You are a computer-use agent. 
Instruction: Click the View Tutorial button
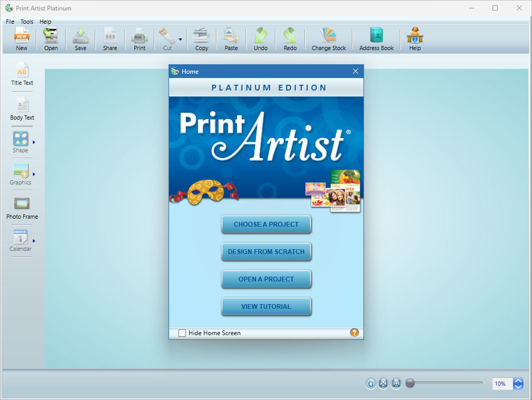click(x=267, y=307)
